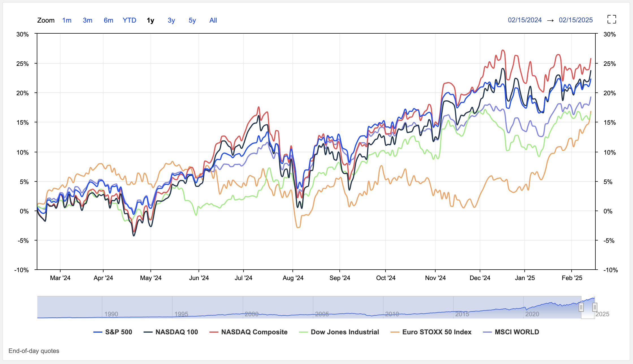Toggle Euro STOXX 50 Index series
The height and width of the screenshot is (364, 633).
coord(431,332)
